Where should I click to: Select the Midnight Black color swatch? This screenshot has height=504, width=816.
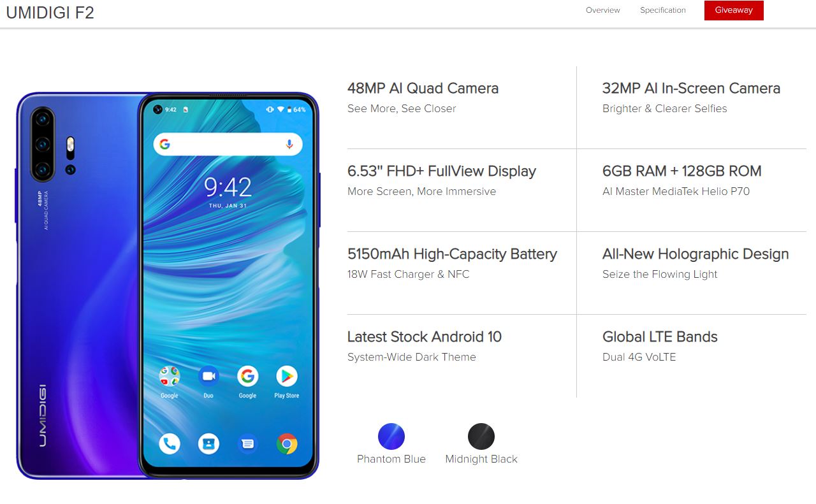481,436
